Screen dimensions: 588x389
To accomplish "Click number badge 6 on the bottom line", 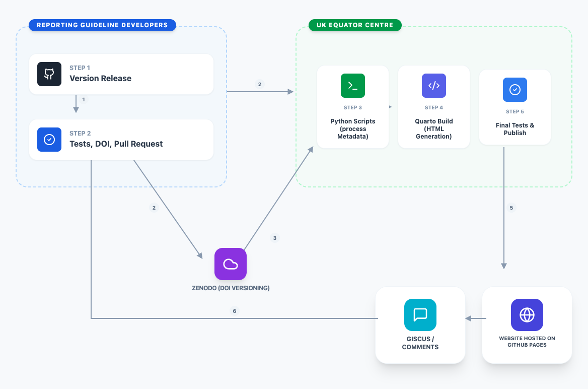I will 234,311.
